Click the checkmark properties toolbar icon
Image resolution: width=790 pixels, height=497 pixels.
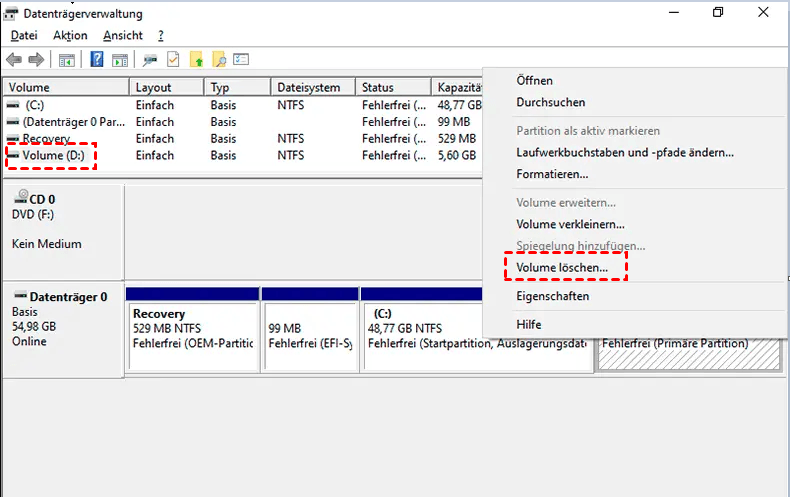173,60
